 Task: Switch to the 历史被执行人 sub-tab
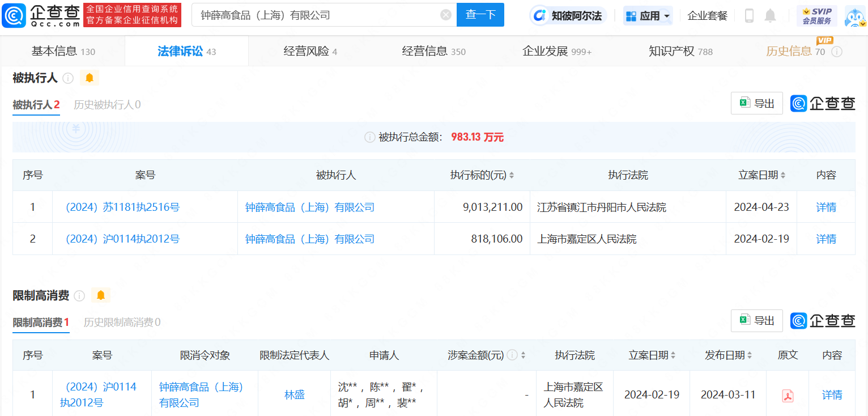[x=107, y=105]
